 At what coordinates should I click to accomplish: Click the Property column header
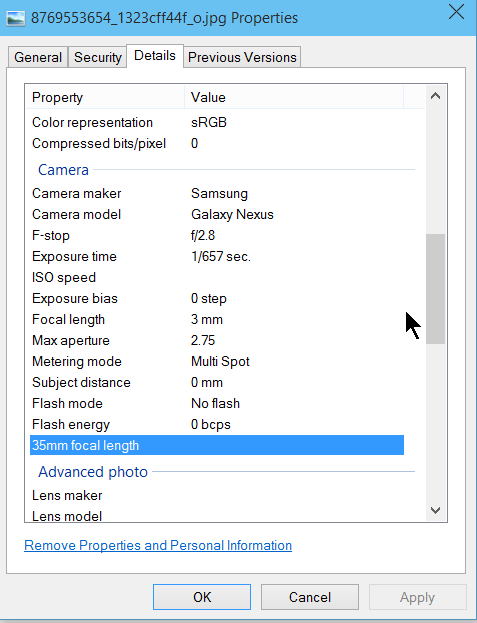[105, 97]
